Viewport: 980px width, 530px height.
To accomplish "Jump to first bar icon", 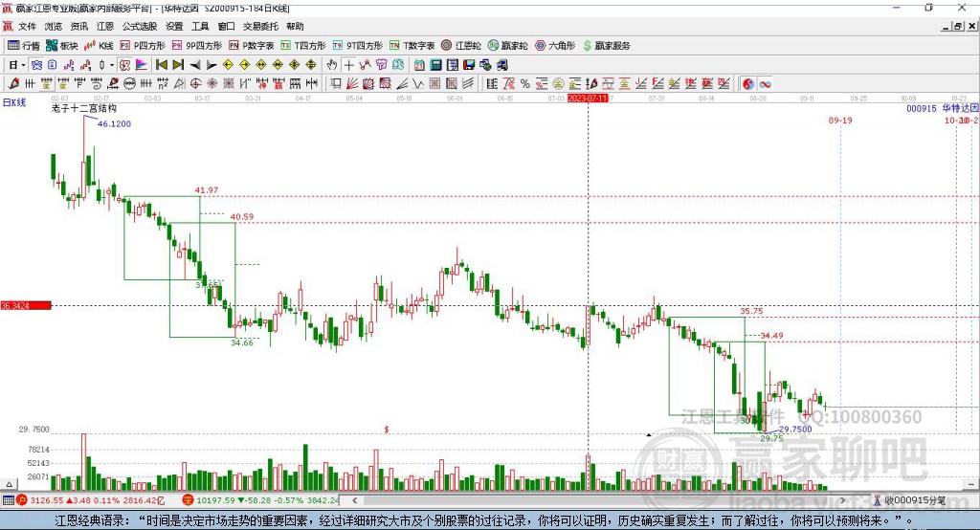I will (x=162, y=65).
